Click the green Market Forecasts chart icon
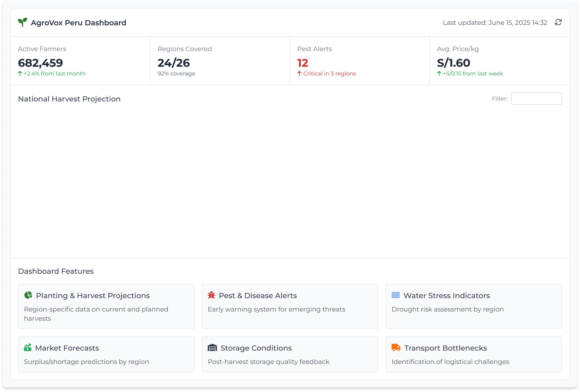The height and width of the screenshot is (392, 580). tap(28, 348)
